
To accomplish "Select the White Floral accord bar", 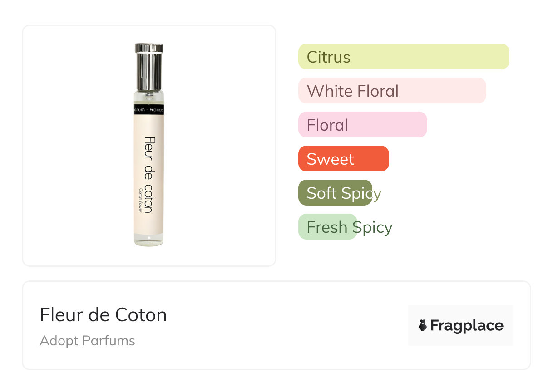I will [x=392, y=91].
